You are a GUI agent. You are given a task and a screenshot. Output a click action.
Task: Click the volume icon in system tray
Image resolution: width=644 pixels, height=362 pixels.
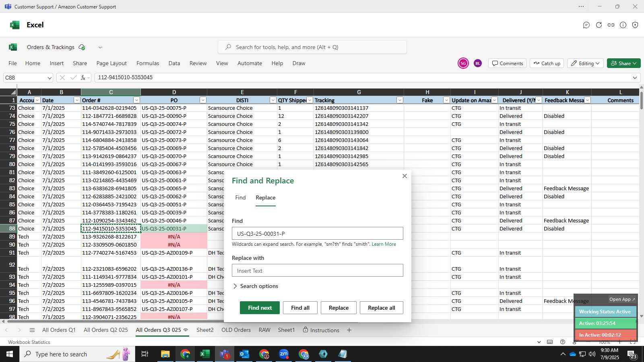592,354
